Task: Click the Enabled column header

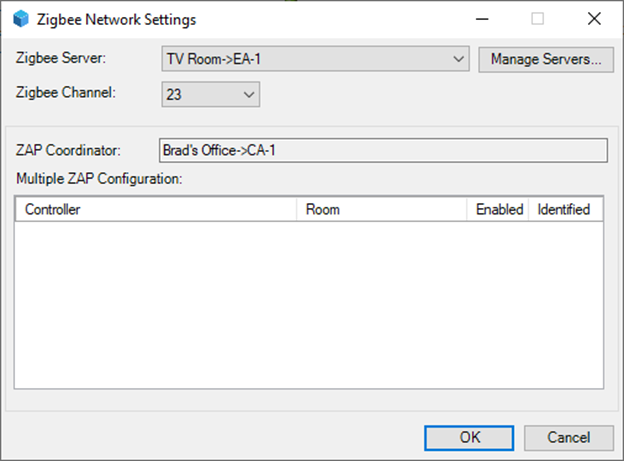Action: 497,209
